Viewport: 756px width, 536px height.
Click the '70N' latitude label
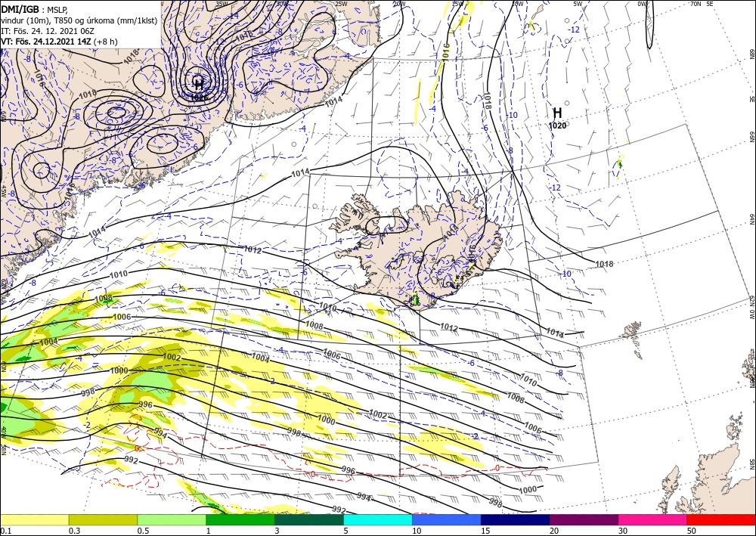tap(696, 4)
